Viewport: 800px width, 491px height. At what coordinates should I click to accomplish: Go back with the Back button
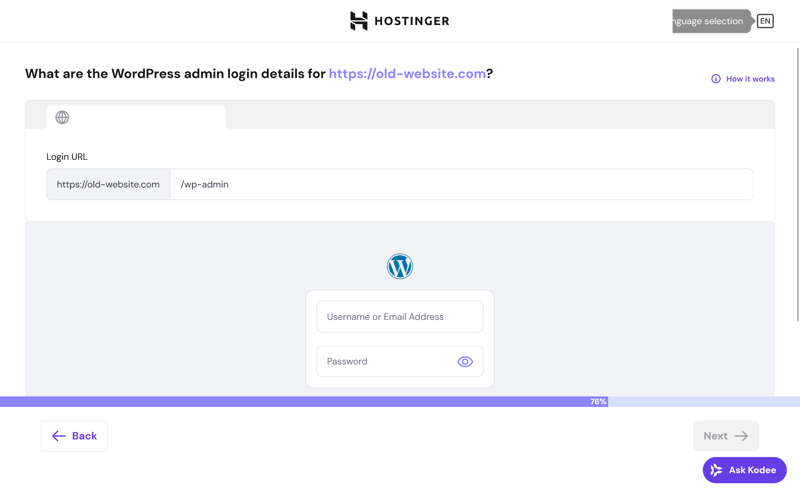74,436
